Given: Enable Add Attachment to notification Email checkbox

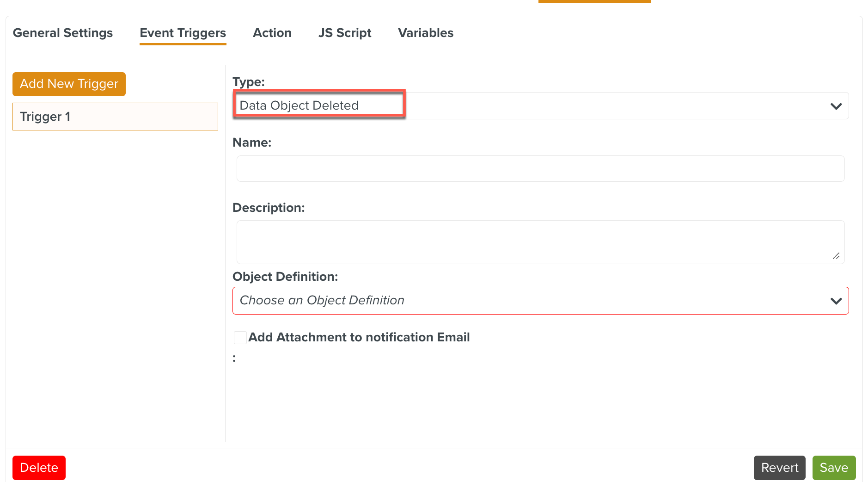Looking at the screenshot, I should tap(240, 338).
